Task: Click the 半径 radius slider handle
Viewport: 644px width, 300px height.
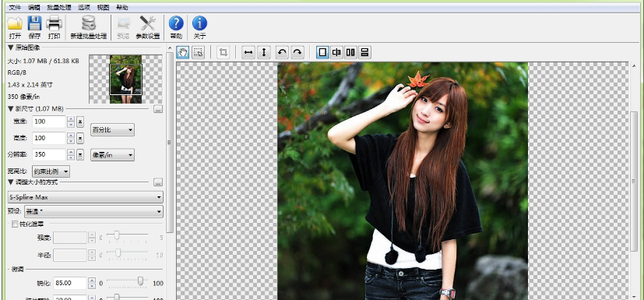Action: point(118,253)
